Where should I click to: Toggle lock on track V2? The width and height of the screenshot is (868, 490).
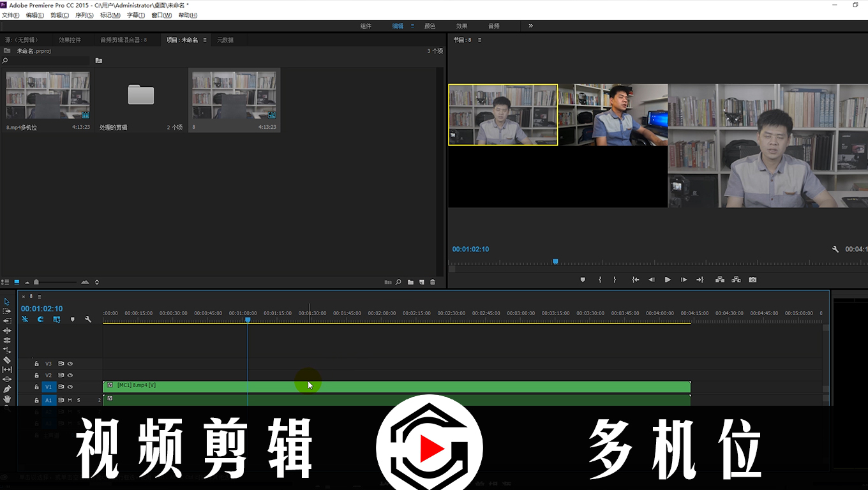click(37, 376)
